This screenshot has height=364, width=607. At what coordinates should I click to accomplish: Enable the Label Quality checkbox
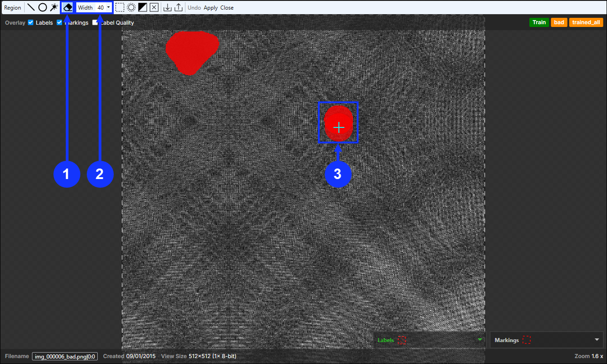pos(95,22)
